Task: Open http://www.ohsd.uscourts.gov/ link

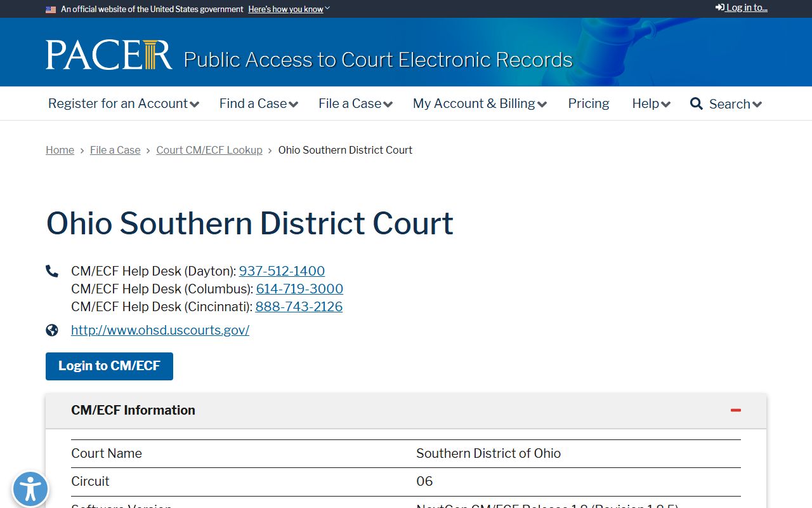Action: click(160, 330)
